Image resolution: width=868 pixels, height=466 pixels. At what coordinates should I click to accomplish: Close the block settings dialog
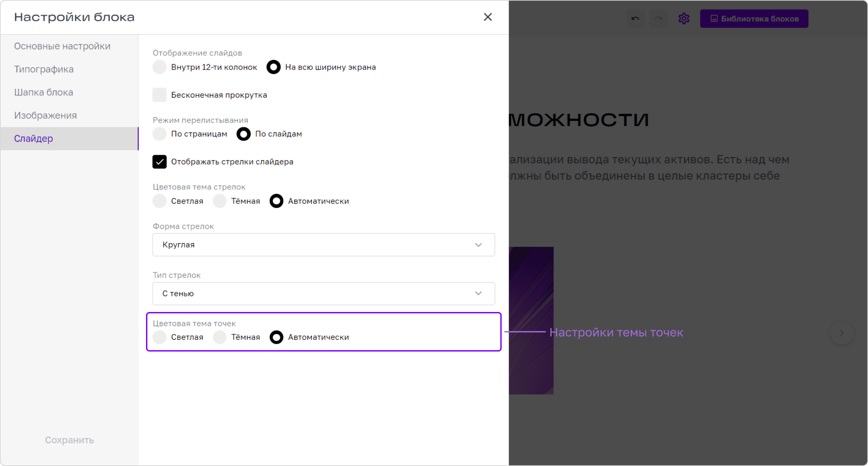(x=488, y=17)
